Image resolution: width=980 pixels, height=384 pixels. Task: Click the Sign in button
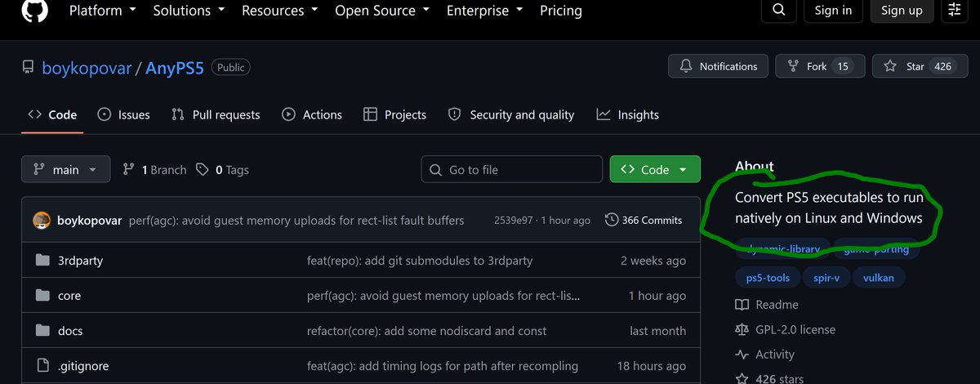click(833, 10)
